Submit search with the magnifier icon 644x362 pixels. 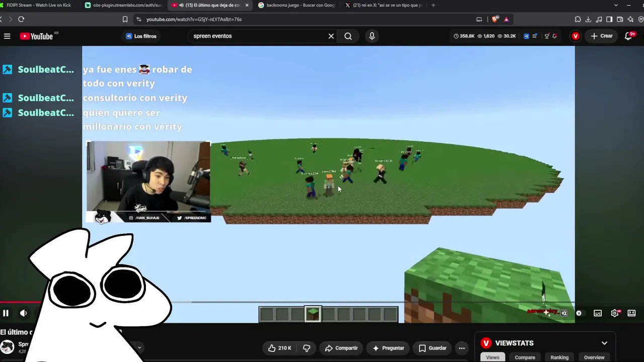348,36
